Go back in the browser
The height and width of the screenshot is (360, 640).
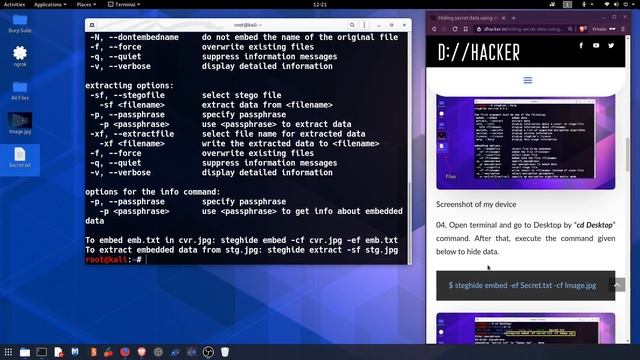click(x=434, y=29)
